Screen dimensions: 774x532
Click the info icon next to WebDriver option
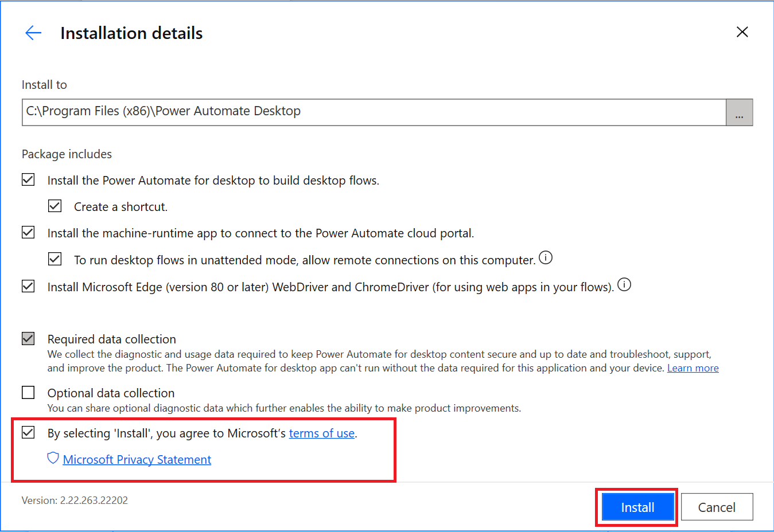pyautogui.click(x=624, y=285)
